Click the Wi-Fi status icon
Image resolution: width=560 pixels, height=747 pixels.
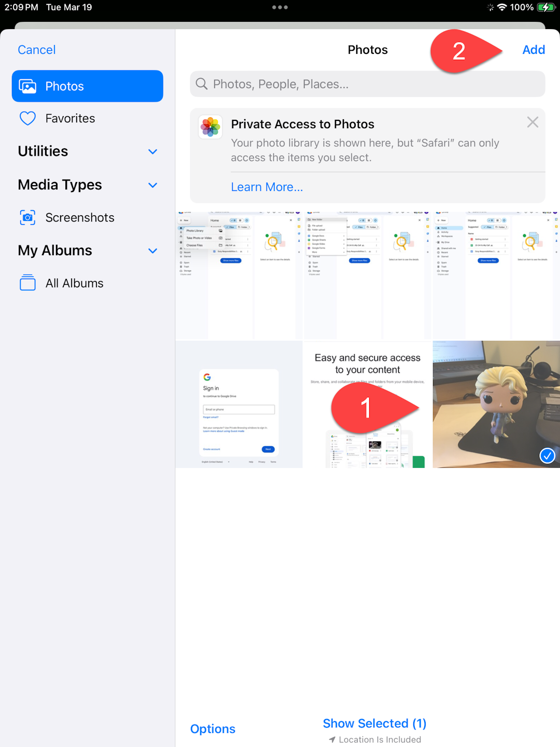501,7
